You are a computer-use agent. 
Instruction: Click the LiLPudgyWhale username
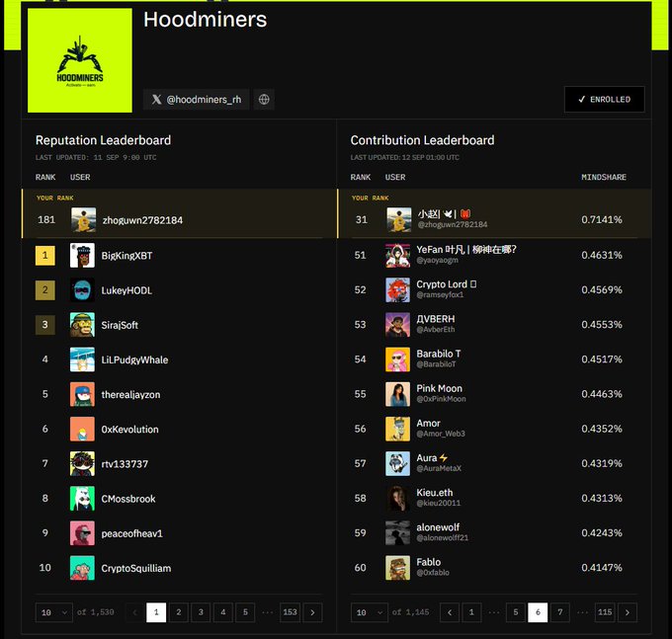click(x=134, y=360)
